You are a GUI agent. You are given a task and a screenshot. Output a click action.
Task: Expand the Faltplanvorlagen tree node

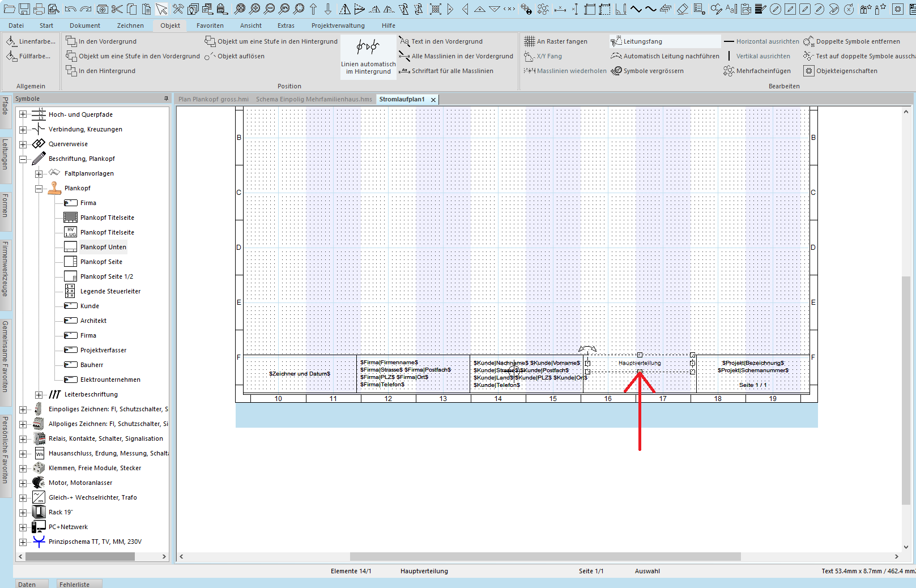[39, 174]
